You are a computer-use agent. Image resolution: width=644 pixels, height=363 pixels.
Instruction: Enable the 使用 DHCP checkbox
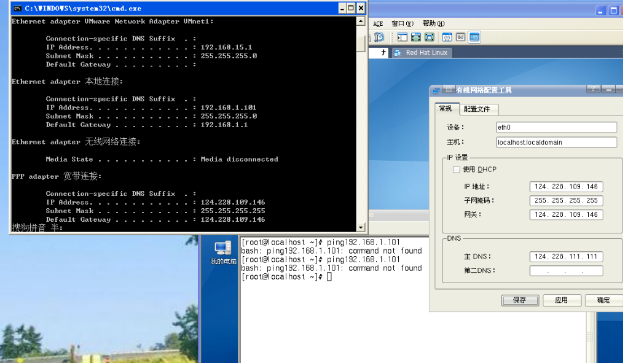click(457, 170)
